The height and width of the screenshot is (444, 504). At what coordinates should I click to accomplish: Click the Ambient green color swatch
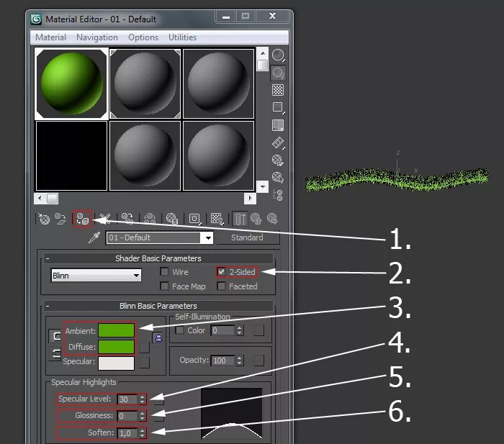(117, 330)
